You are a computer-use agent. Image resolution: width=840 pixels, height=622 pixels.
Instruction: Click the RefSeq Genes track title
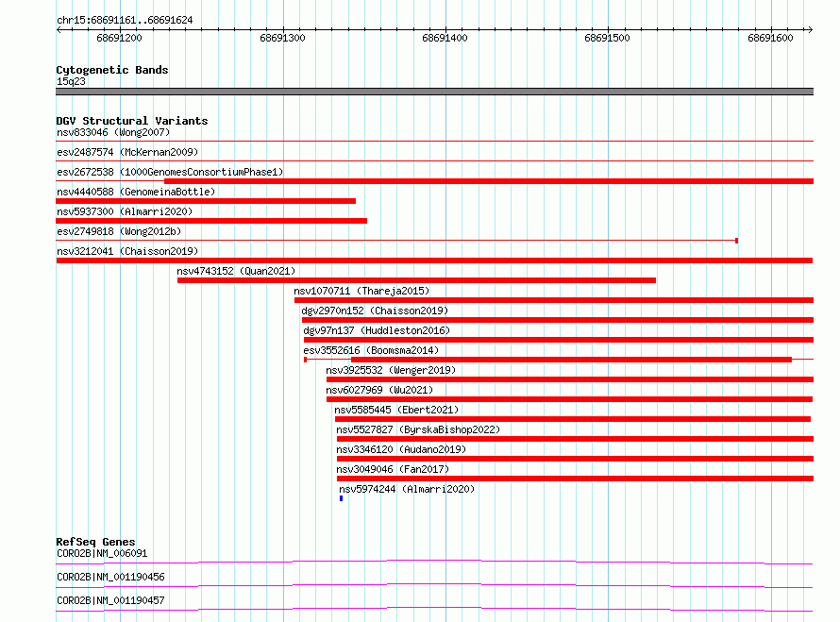95,542
